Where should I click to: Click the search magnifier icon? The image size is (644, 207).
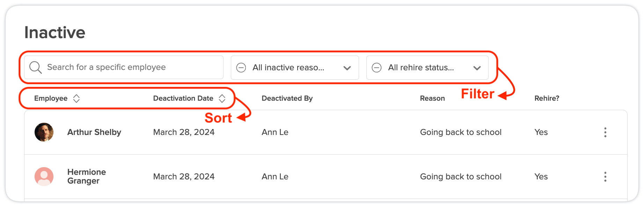(35, 67)
